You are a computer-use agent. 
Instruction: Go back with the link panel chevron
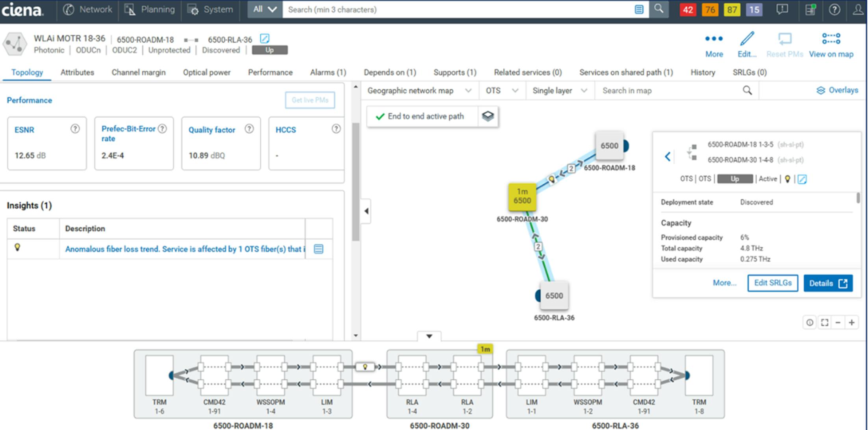(x=668, y=156)
